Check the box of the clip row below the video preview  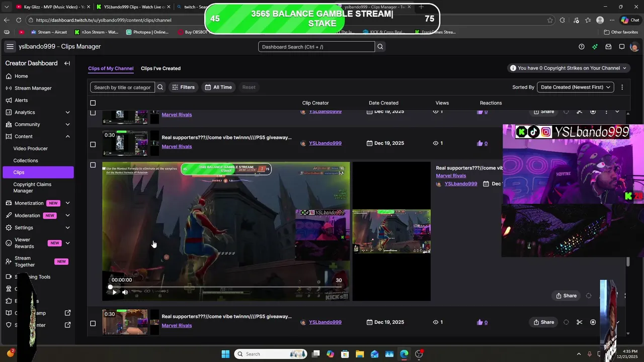93,323
